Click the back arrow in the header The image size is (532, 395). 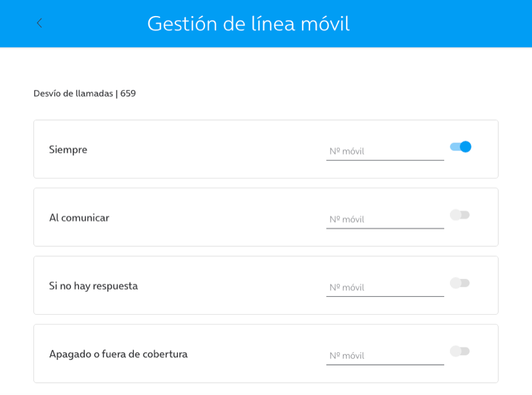39,23
